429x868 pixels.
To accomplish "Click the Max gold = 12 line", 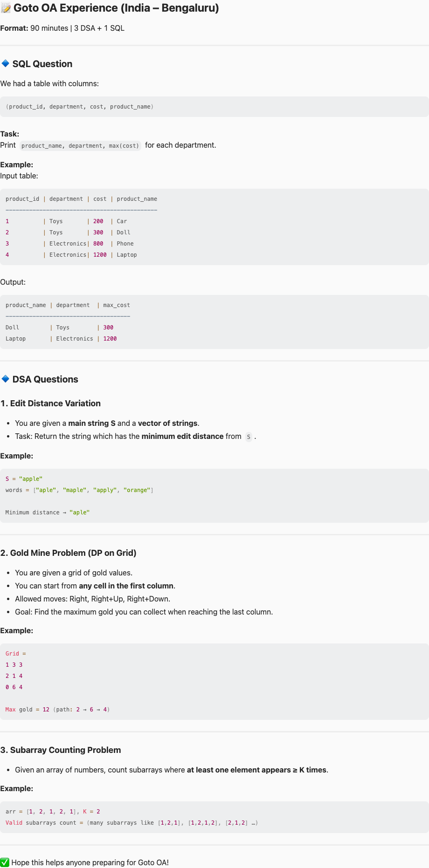I will coord(58,710).
